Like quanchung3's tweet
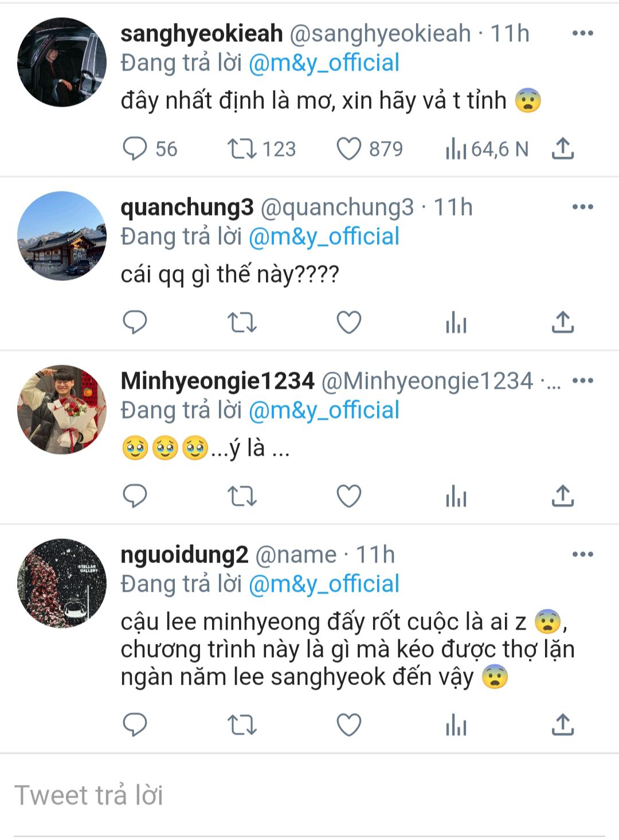 (x=348, y=322)
